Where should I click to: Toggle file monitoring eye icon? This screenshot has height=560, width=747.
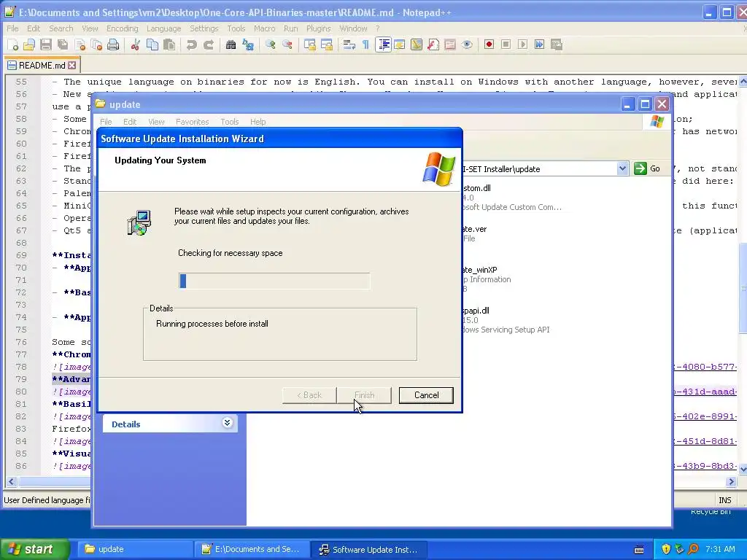point(467,44)
